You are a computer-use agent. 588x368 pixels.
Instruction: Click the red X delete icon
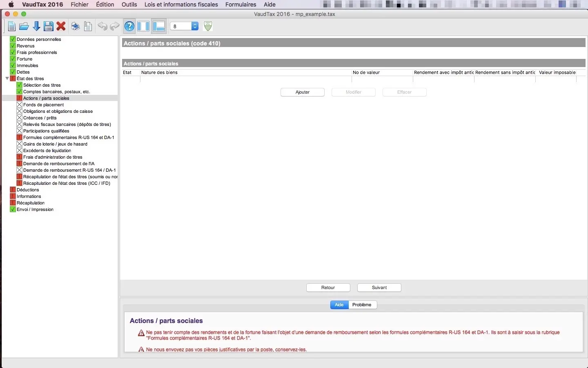[x=61, y=27]
